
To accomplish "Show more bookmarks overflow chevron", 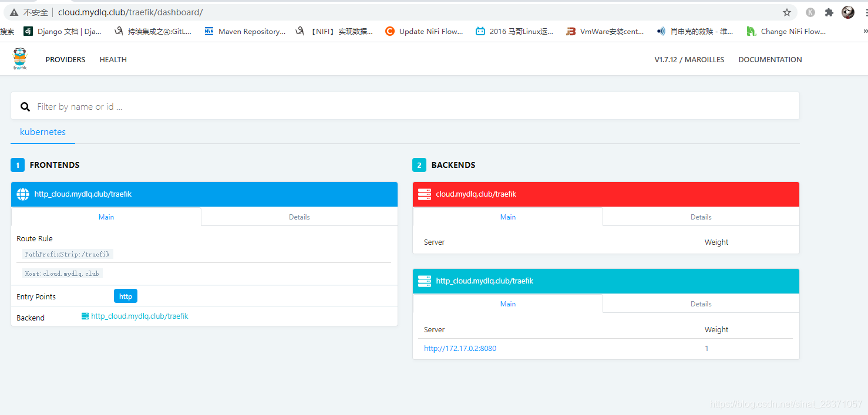I will [x=864, y=32].
